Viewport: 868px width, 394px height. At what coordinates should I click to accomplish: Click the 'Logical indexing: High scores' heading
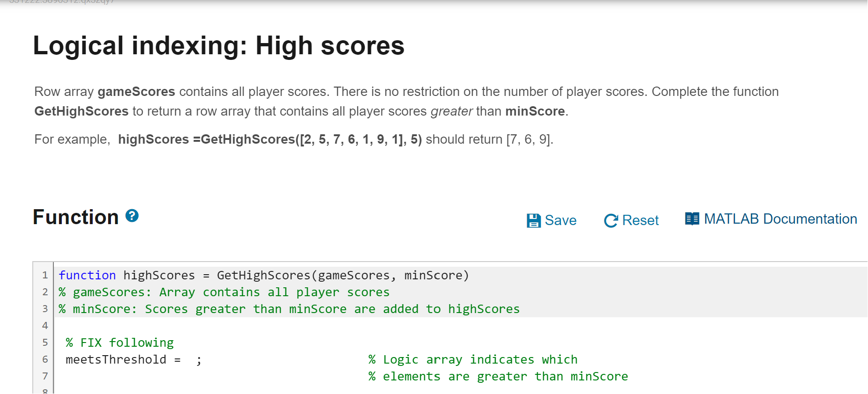219,46
